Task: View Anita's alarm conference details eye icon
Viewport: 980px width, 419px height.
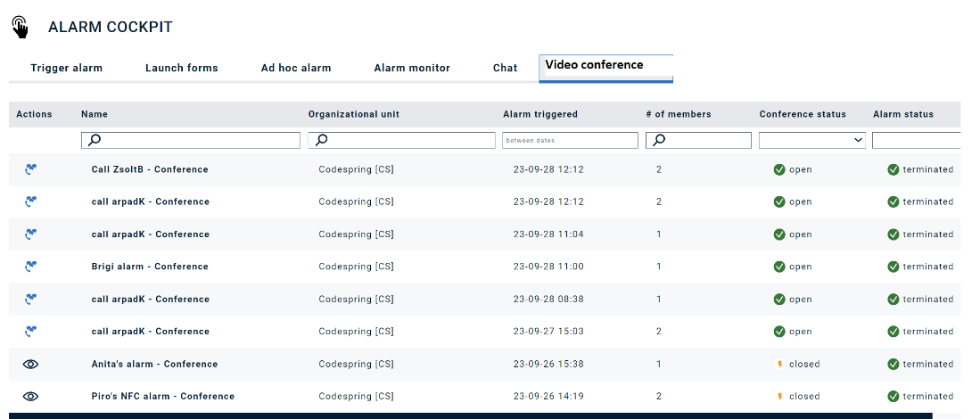Action: (30, 364)
